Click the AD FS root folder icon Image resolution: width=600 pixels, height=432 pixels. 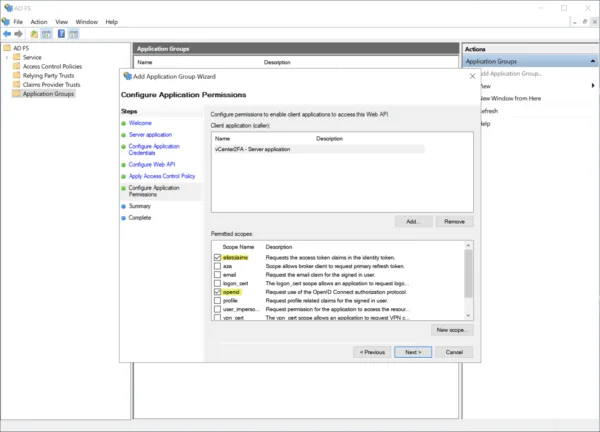tap(7, 48)
